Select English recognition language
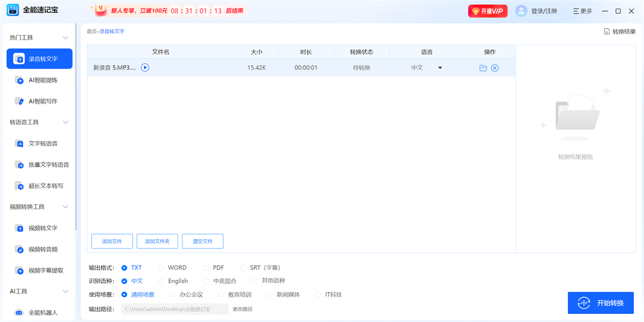Image resolution: width=644 pixels, height=322 pixels. pos(162,281)
